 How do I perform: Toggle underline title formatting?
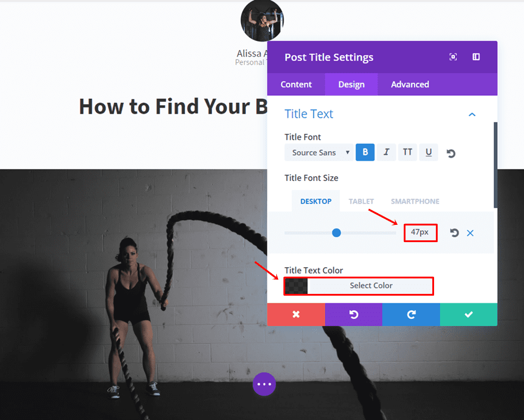[x=428, y=152]
